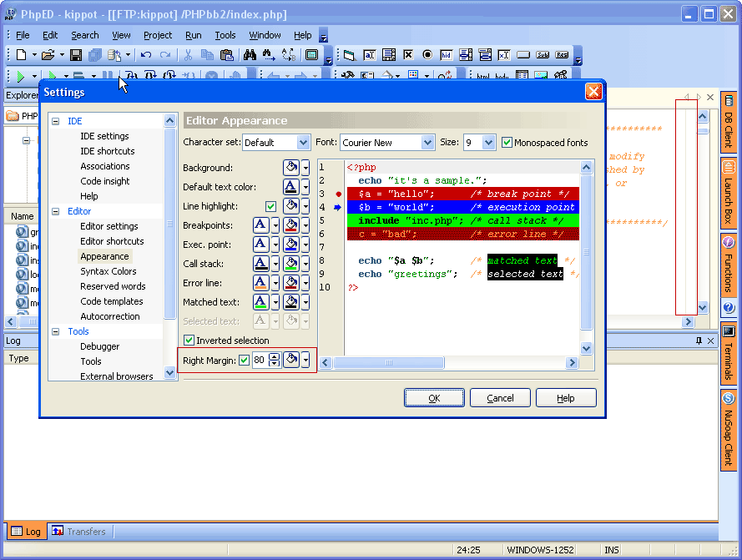Image resolution: width=742 pixels, height=560 pixels.
Task: Open Default text color dropdown arrow
Action: tap(305, 187)
